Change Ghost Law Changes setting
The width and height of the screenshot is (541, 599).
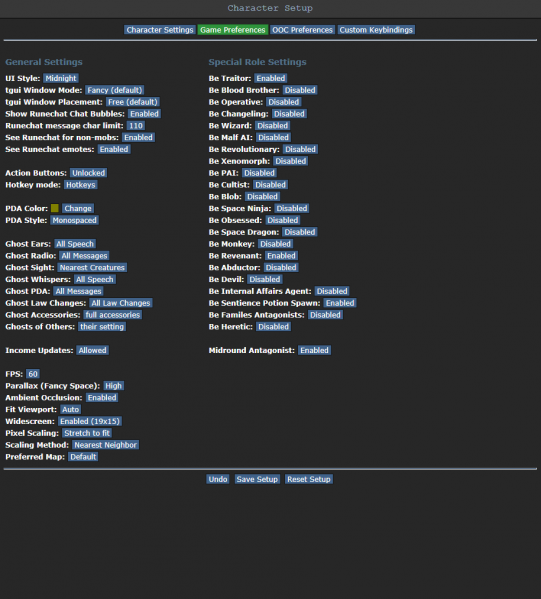point(121,303)
